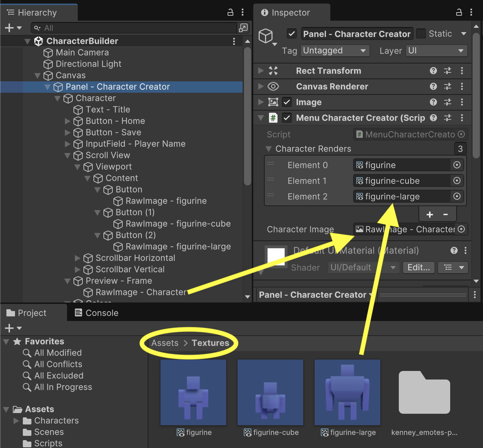Click the Hierarchy panel lock icon
483x448 pixels.
click(230, 12)
